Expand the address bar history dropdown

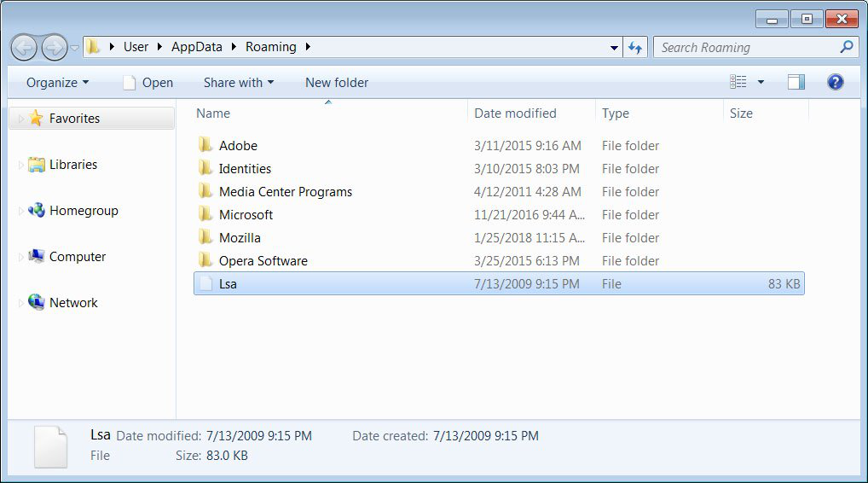coord(614,48)
